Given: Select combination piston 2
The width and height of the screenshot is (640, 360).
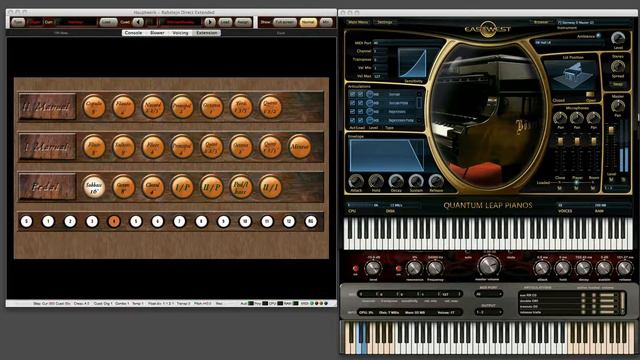Looking at the screenshot, I should tap(70, 222).
